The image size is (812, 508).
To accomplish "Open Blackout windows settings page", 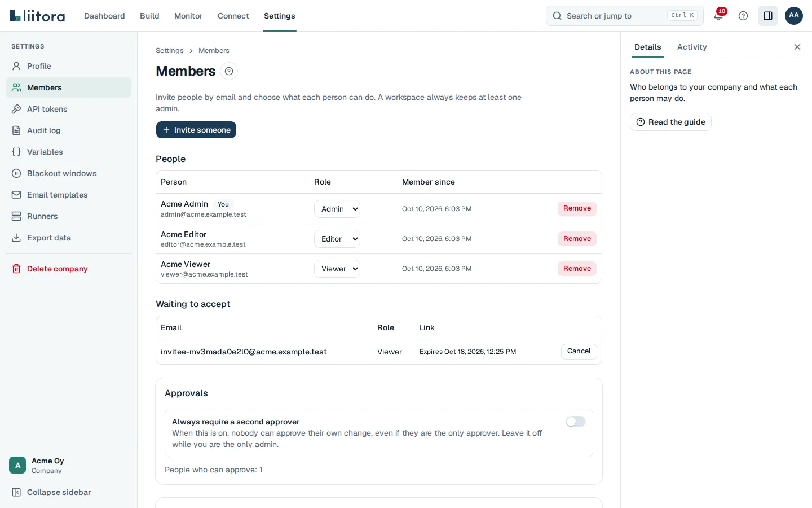I will (68, 173).
